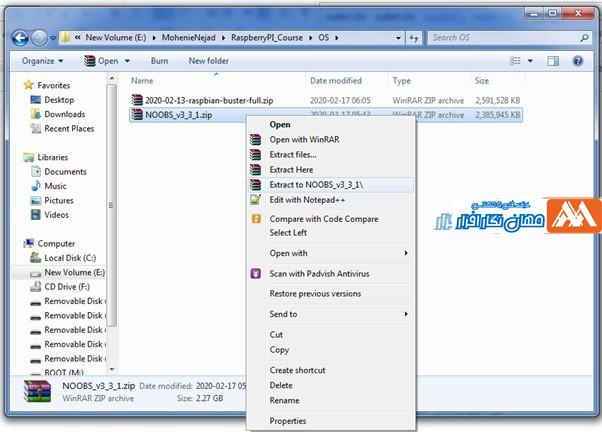
Task: Open Documents library in navigation pane
Action: (x=65, y=172)
